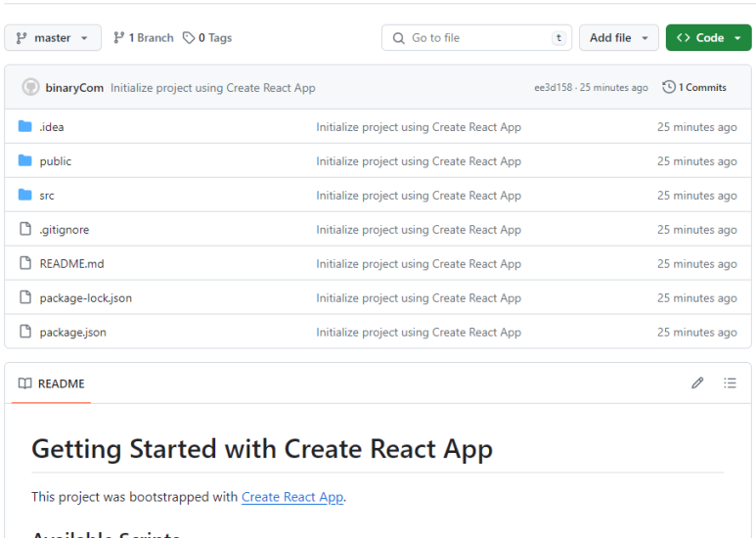This screenshot has height=538, width=756.
Task: Open commit message in the src row
Action: (x=419, y=196)
